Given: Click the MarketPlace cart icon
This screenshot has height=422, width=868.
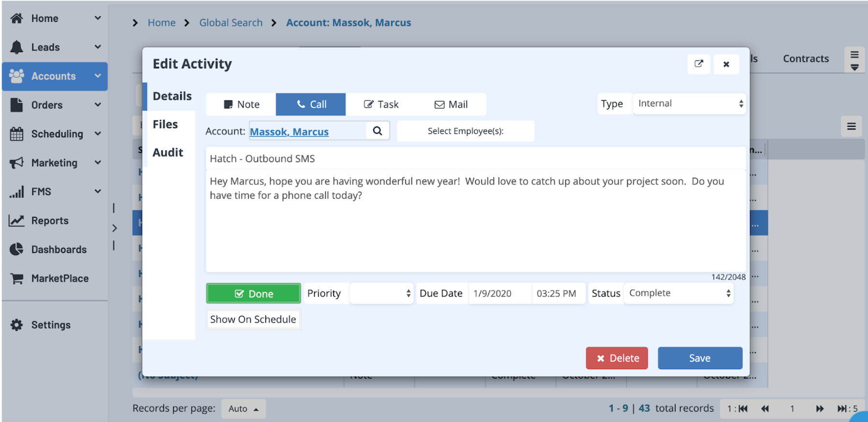Looking at the screenshot, I should [16, 279].
